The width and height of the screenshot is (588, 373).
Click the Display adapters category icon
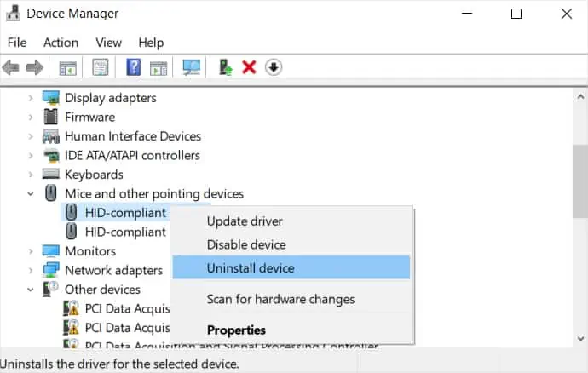50,98
